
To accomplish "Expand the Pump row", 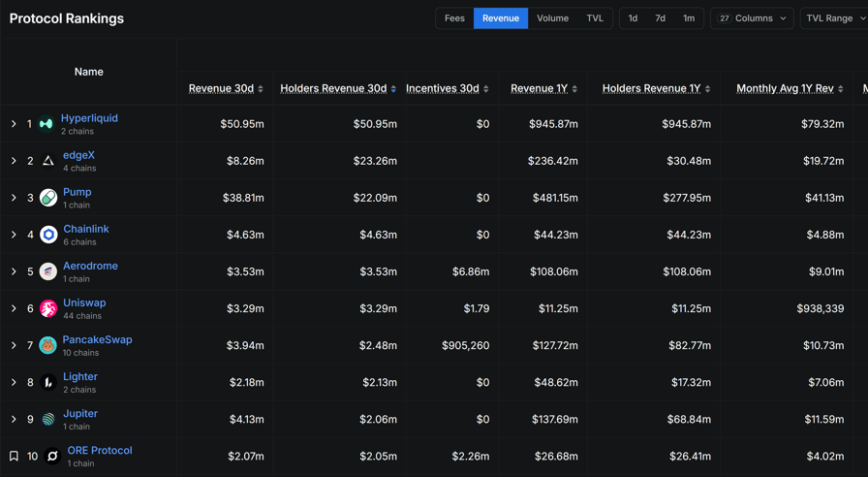I will (x=14, y=198).
